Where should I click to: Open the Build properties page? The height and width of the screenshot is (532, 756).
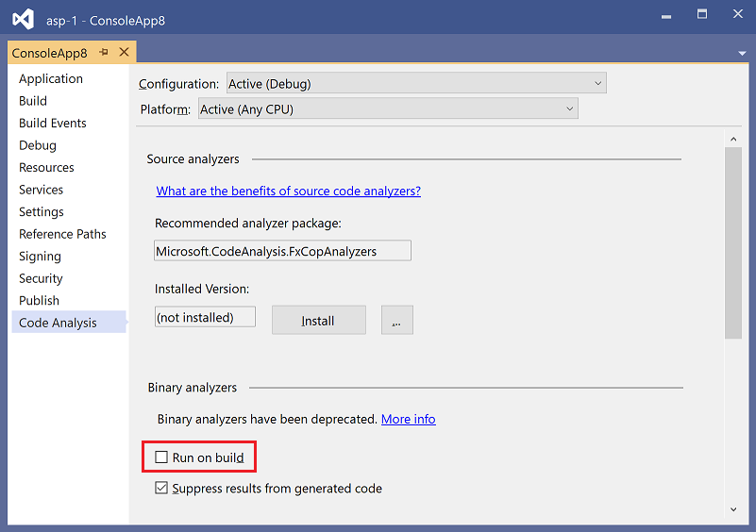(33, 101)
